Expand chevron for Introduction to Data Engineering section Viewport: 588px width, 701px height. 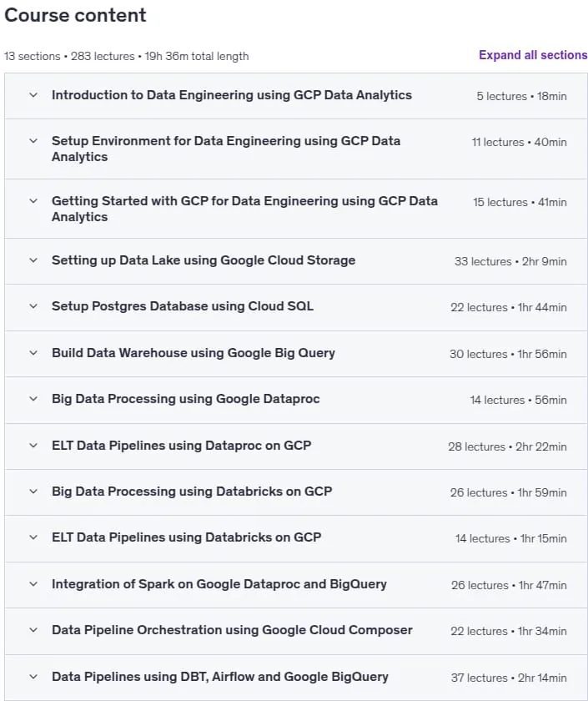point(33,95)
